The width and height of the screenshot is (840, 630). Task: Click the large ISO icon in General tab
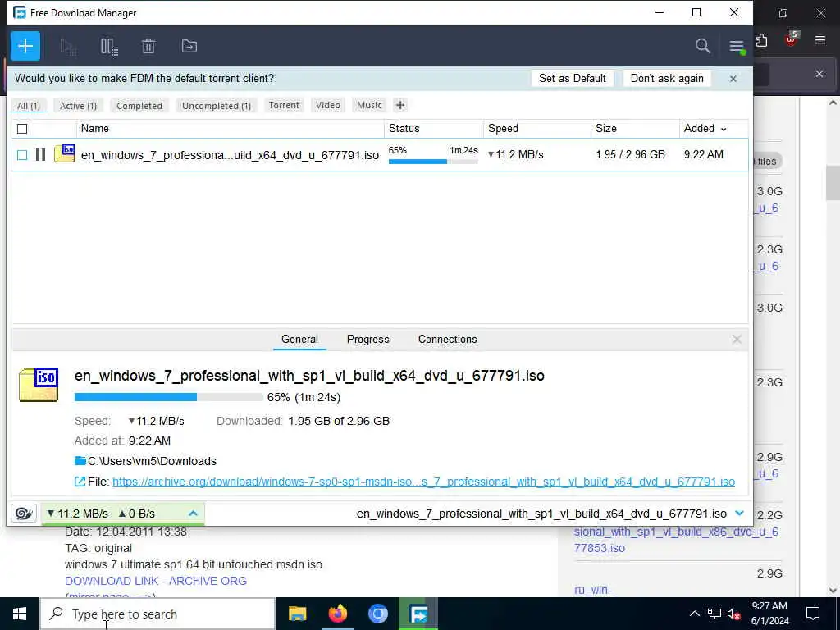tap(38, 385)
